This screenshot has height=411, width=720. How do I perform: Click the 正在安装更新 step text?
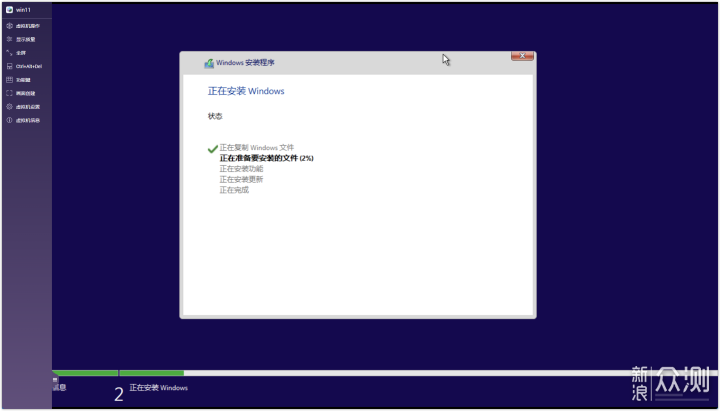[x=241, y=179]
